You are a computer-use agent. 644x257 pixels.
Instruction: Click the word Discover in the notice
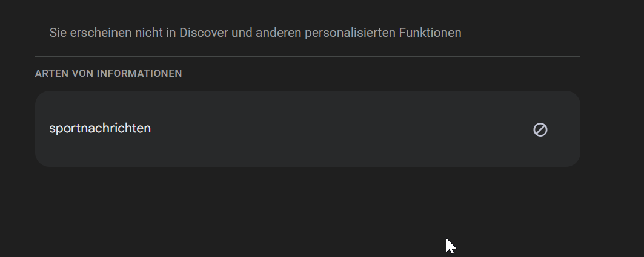coord(203,33)
